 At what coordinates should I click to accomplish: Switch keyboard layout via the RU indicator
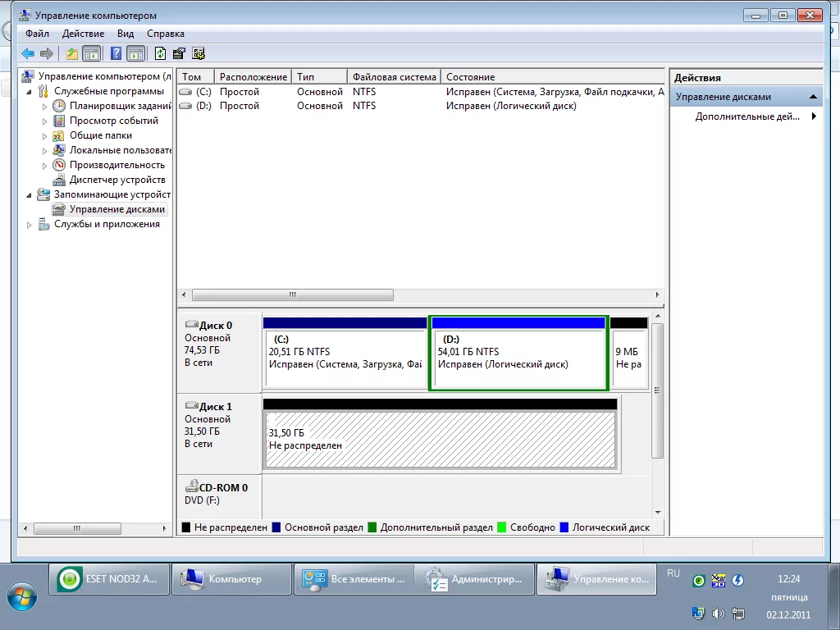pos(673,574)
